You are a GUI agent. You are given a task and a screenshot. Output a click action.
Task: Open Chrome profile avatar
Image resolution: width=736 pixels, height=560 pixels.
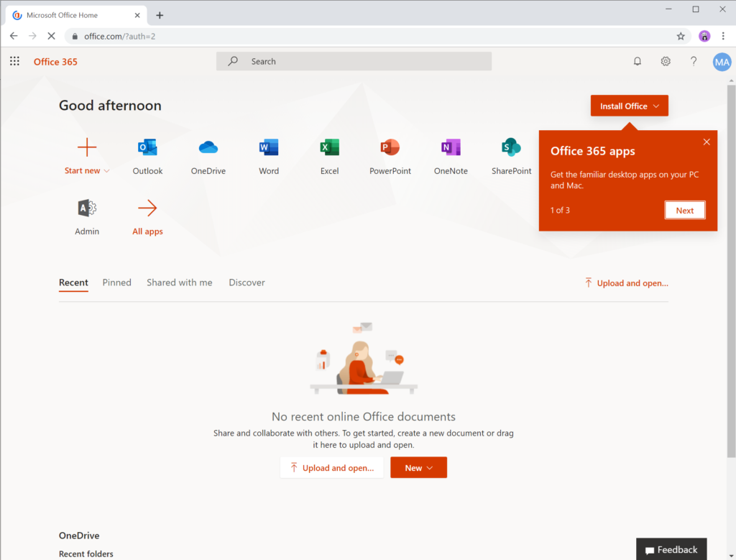704,36
